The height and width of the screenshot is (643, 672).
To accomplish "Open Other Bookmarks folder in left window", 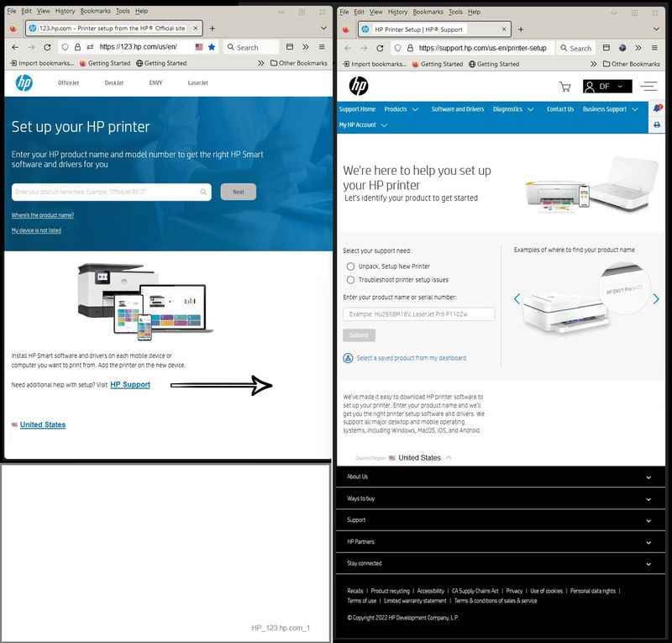I will 299,63.
